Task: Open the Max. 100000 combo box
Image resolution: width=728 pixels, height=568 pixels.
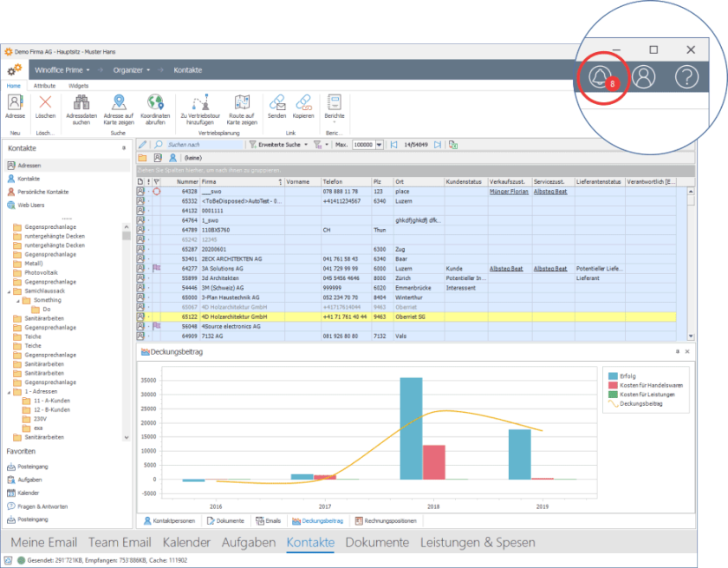Action: (x=367, y=145)
